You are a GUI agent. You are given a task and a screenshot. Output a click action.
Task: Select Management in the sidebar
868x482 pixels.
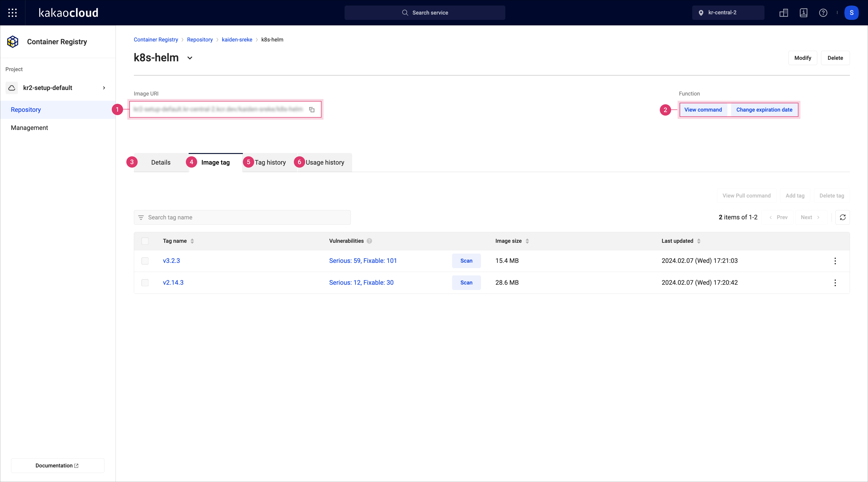(58, 128)
